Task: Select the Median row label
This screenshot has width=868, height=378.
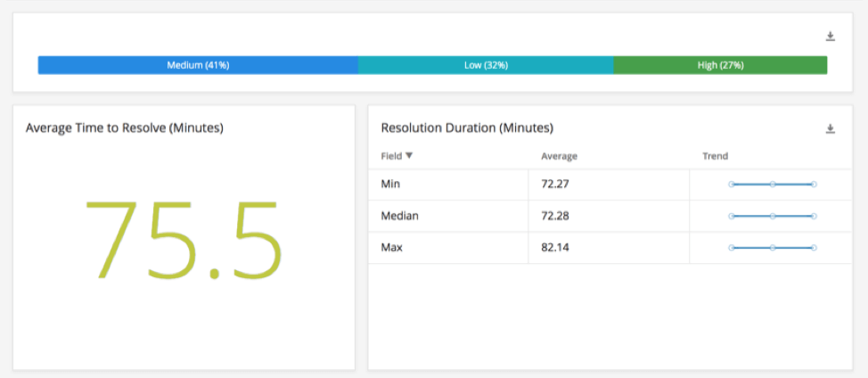Action: pos(399,216)
